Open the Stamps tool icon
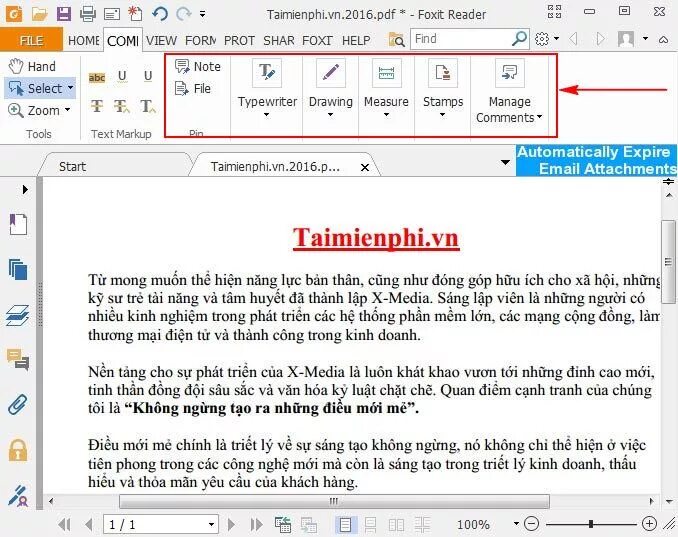The image size is (678, 537). pyautogui.click(x=443, y=73)
